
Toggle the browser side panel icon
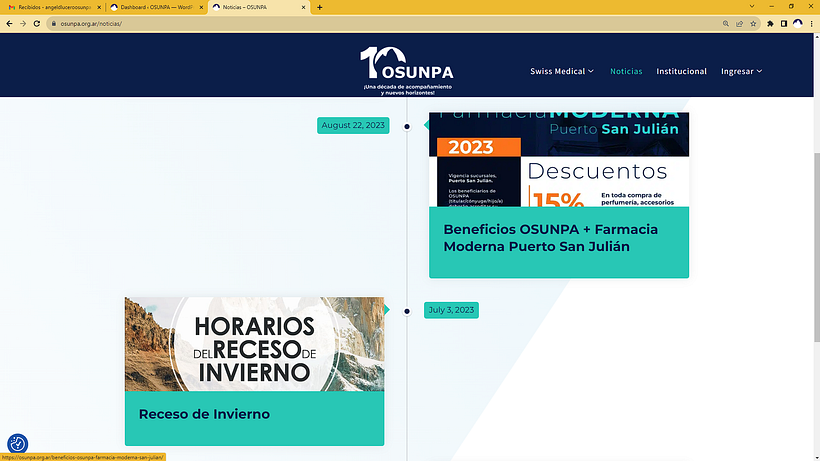[784, 24]
